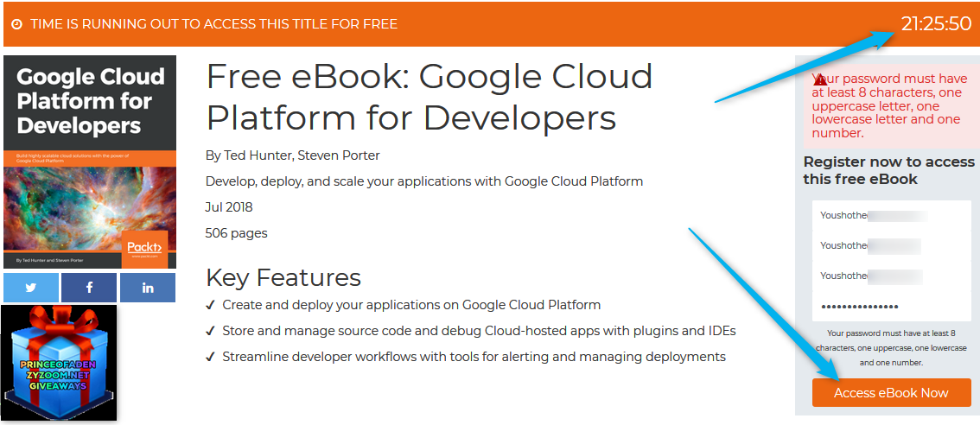Click the 'Register now to access' heading
This screenshot has width=980, height=425.
click(888, 171)
